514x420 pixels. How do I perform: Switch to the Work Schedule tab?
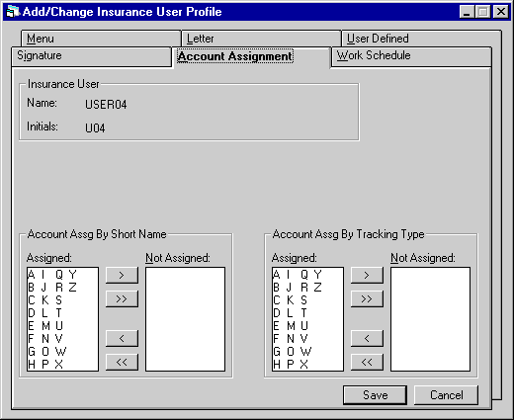click(x=411, y=56)
